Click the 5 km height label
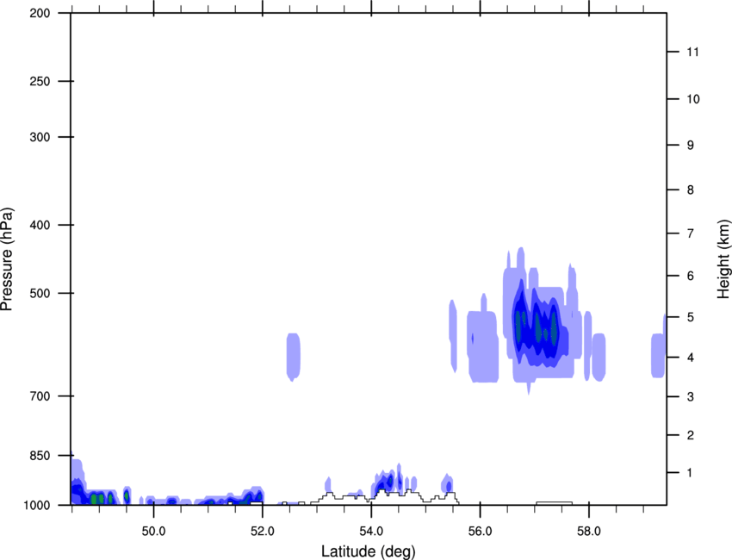The width and height of the screenshot is (732, 560). (x=691, y=318)
